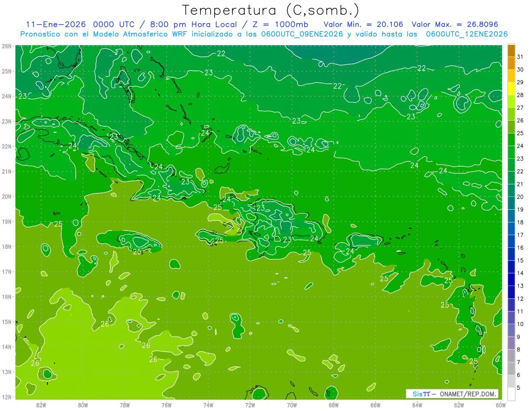Click the 26N latitude axis label
The width and height of the screenshot is (532, 411).
[x=6, y=46]
